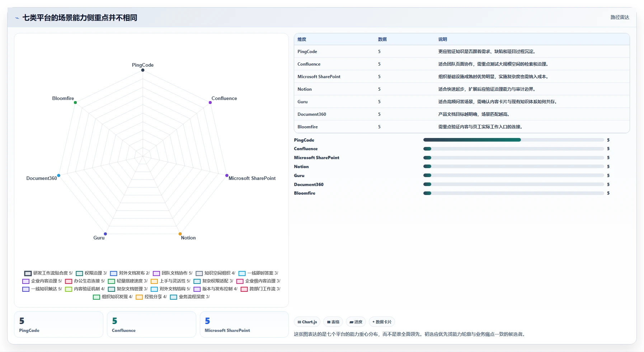The height and width of the screenshot is (352, 644).
Task: Click the Confluence progress bar
Action: coord(514,149)
